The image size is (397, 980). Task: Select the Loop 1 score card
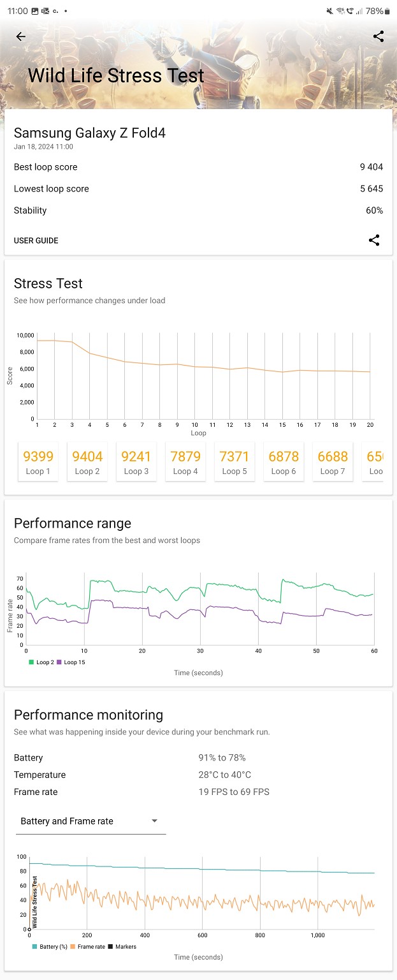pyautogui.click(x=38, y=462)
